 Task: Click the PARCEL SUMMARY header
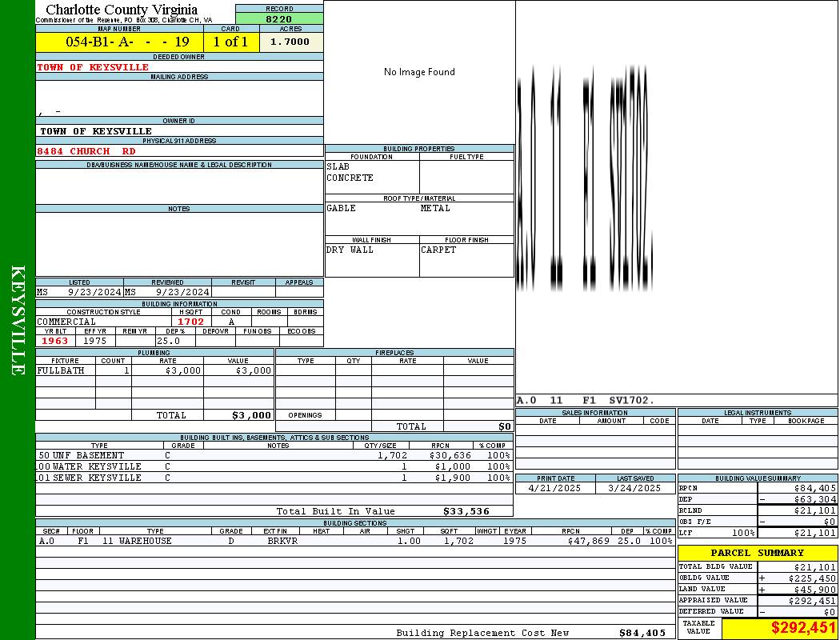pyautogui.click(x=758, y=553)
